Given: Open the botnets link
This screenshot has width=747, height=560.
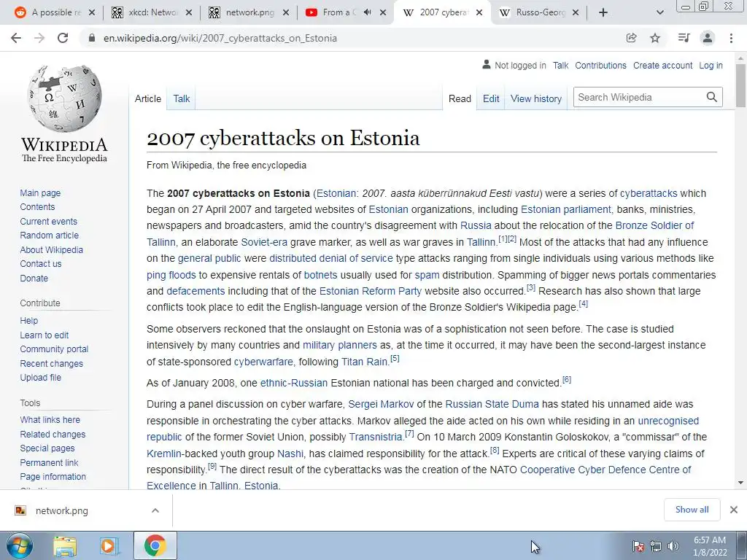Looking at the screenshot, I should point(321,275).
